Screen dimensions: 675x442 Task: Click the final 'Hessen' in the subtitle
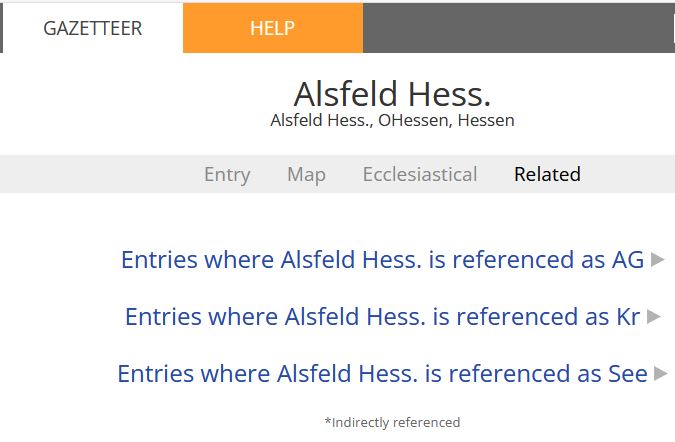click(484, 121)
